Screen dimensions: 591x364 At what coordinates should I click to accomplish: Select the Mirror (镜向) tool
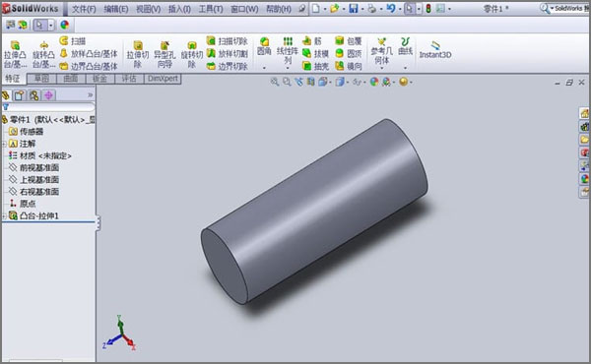pyautogui.click(x=349, y=66)
